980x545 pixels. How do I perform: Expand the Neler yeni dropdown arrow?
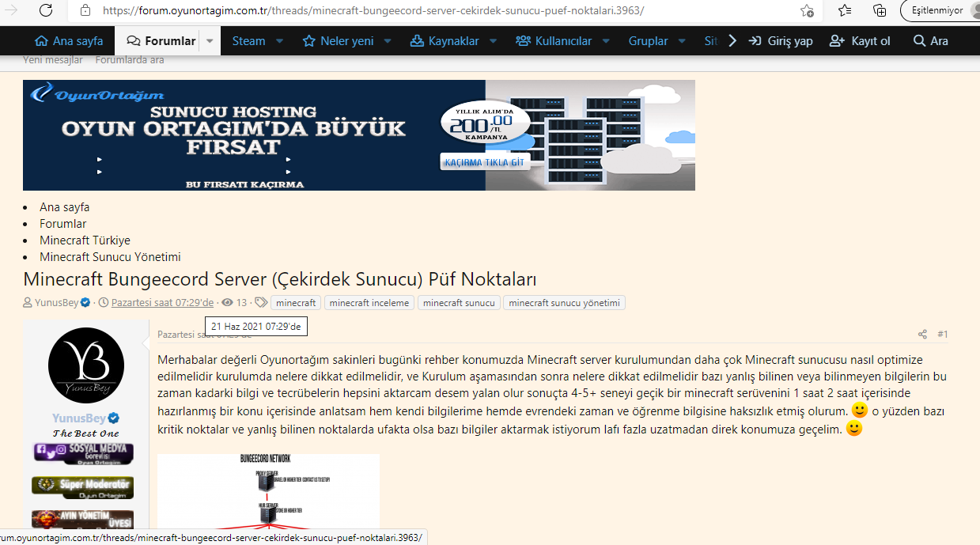388,41
